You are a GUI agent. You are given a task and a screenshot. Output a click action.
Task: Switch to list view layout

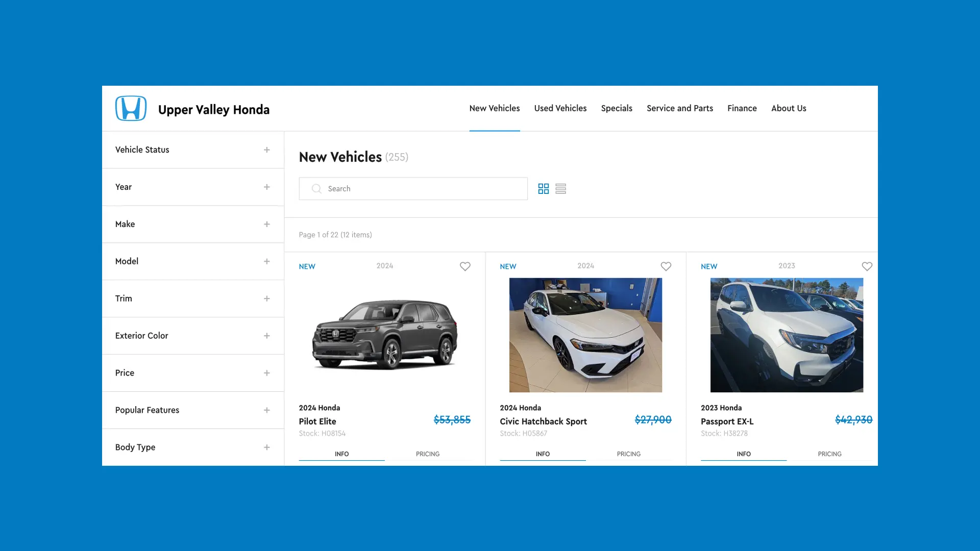click(x=560, y=188)
